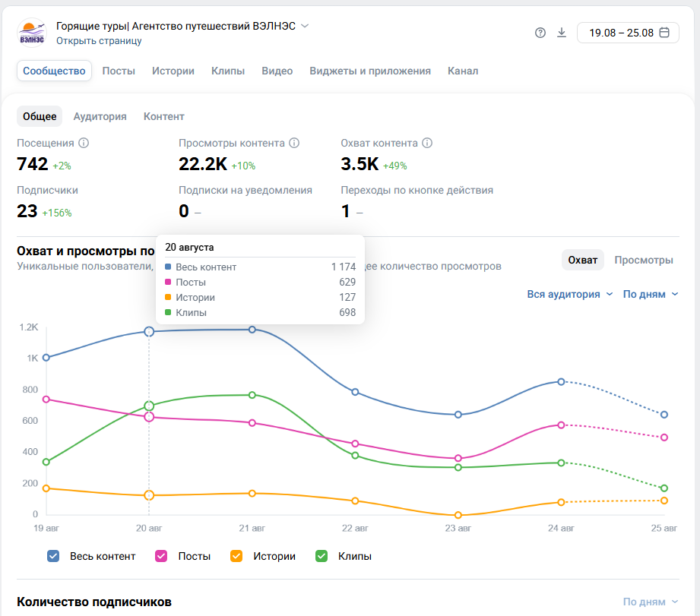Viewport: 700px width, 616px height.
Task: Toggle the Клипы legend checkbox
Action: pyautogui.click(x=321, y=556)
